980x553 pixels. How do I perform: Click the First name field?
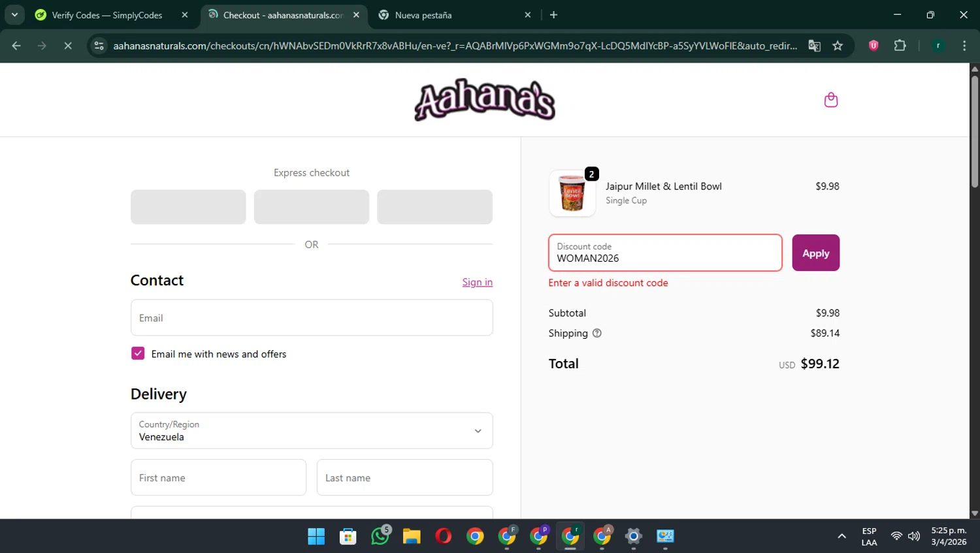[218, 477]
